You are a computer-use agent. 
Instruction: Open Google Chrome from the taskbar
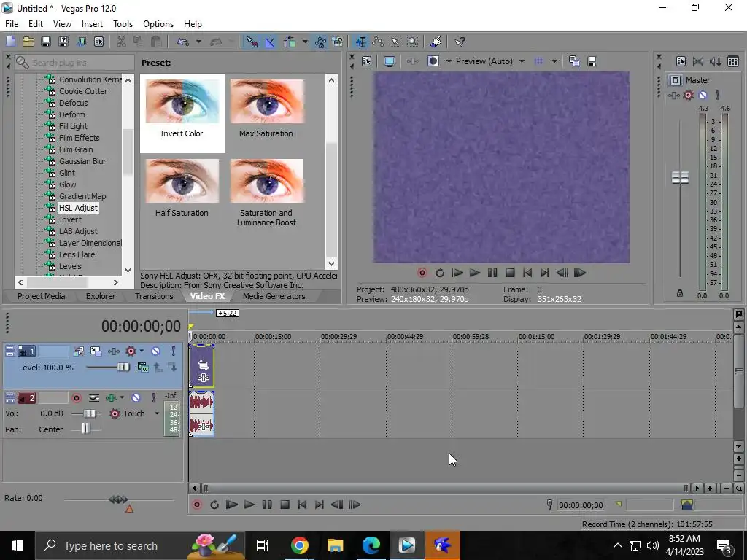click(299, 545)
